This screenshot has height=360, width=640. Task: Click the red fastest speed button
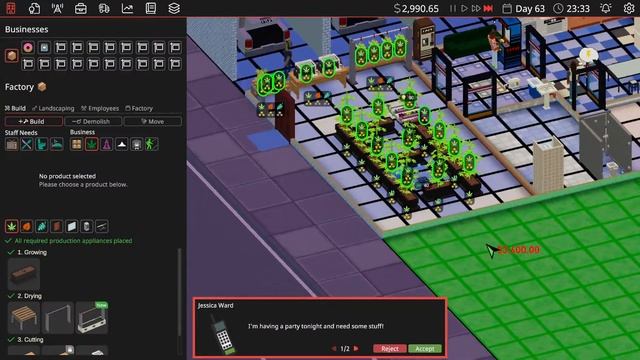488,8
